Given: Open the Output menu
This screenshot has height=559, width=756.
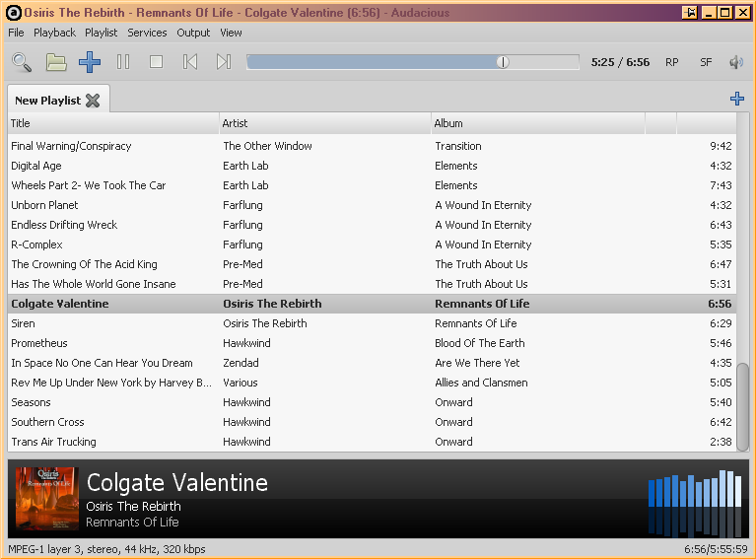Looking at the screenshot, I should point(193,33).
